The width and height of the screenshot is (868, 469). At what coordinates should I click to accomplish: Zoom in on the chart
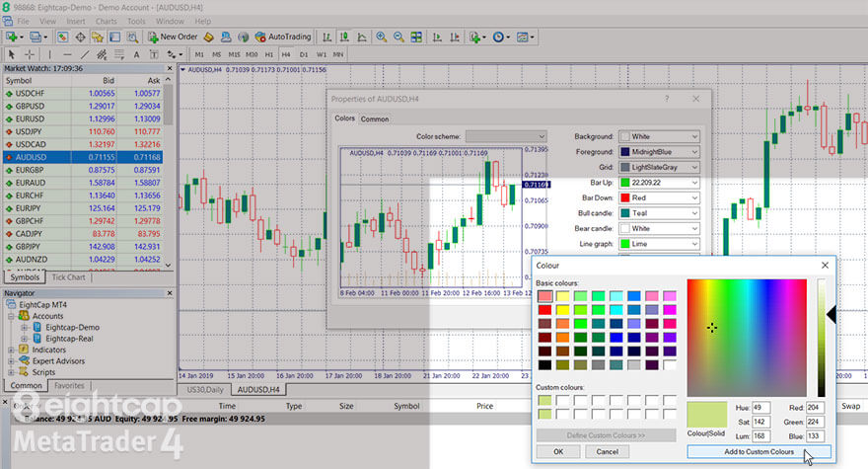pyautogui.click(x=381, y=38)
